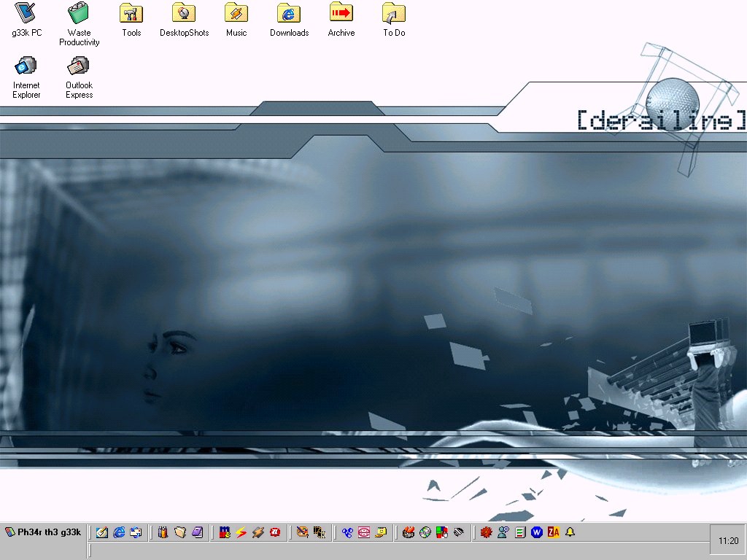747x560 pixels.
Task: Launch Outlook Express from desktop
Action: pos(79,66)
